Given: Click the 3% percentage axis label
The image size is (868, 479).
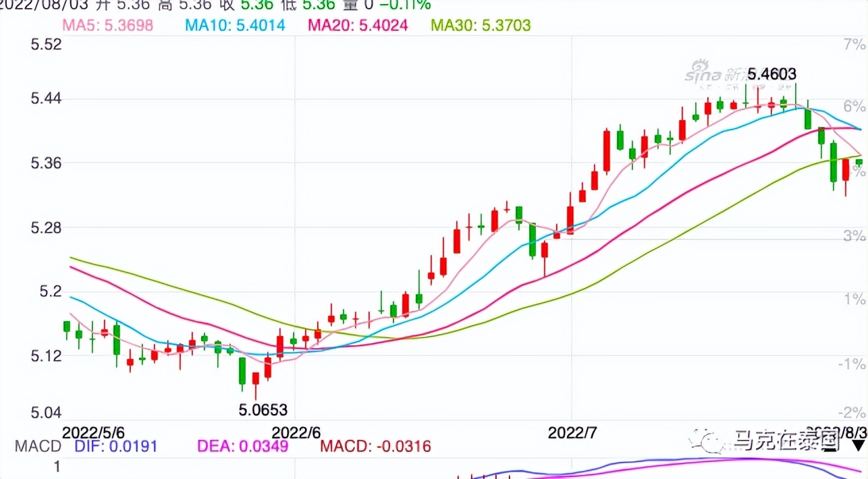Looking at the screenshot, I should click(x=855, y=235).
